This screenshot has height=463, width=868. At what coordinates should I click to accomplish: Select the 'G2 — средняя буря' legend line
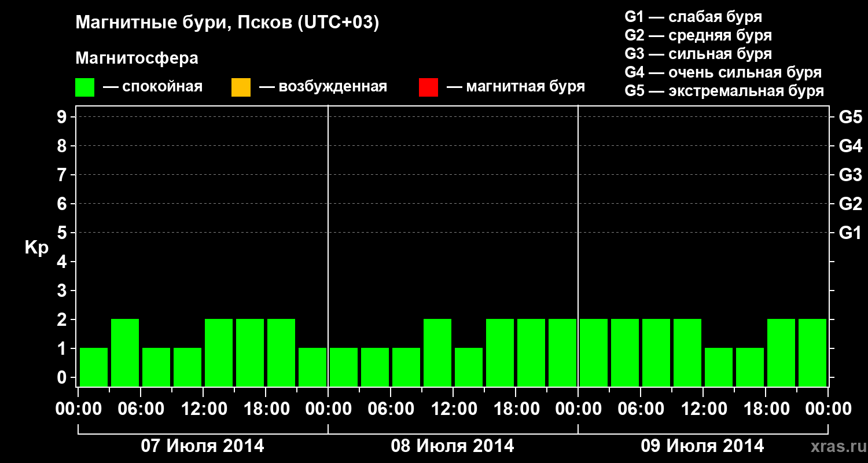[x=698, y=35]
